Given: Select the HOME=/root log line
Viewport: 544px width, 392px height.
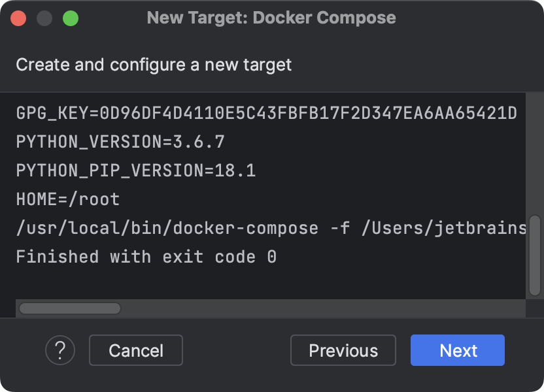Looking at the screenshot, I should pyautogui.click(x=69, y=199).
